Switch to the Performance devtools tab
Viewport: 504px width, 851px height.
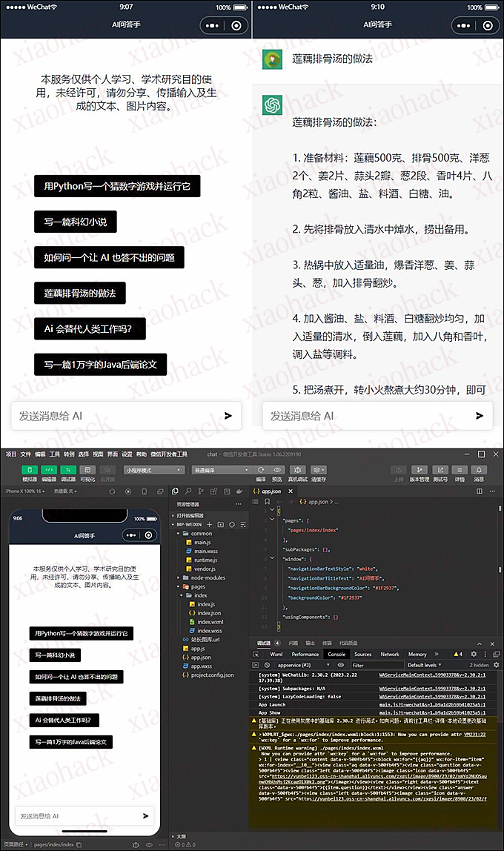point(305,655)
